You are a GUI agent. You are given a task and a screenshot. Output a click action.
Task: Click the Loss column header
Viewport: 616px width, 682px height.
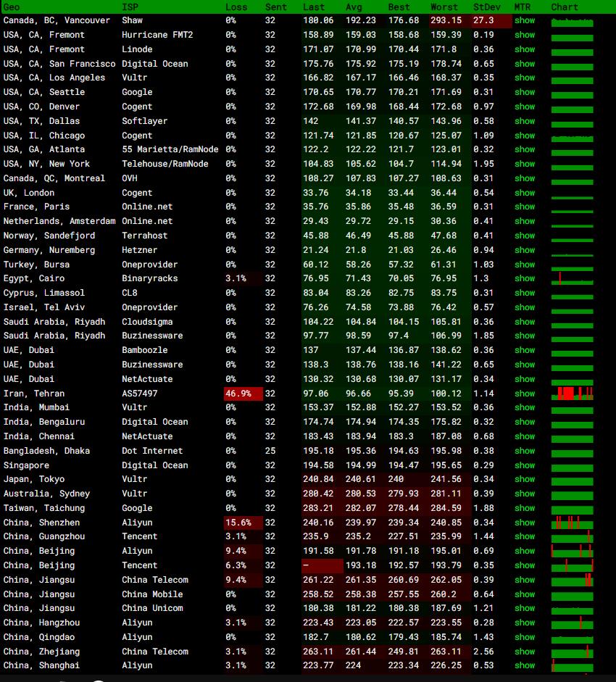[x=236, y=7]
